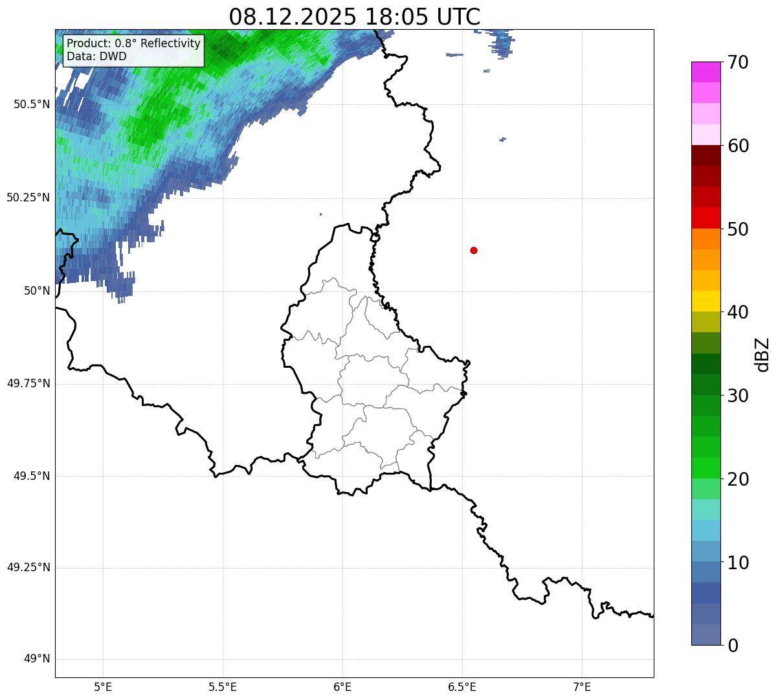This screenshot has height=700, width=778.
Task: Click the 70 colorbar tick label
Action: click(738, 62)
